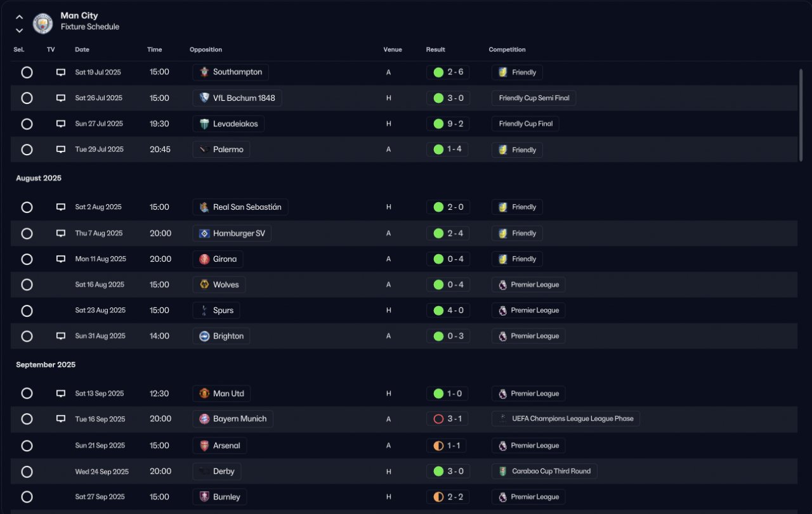Screen dimensions: 812x514
Task: Click the TV icon for Southampton fixture
Action: tap(61, 72)
